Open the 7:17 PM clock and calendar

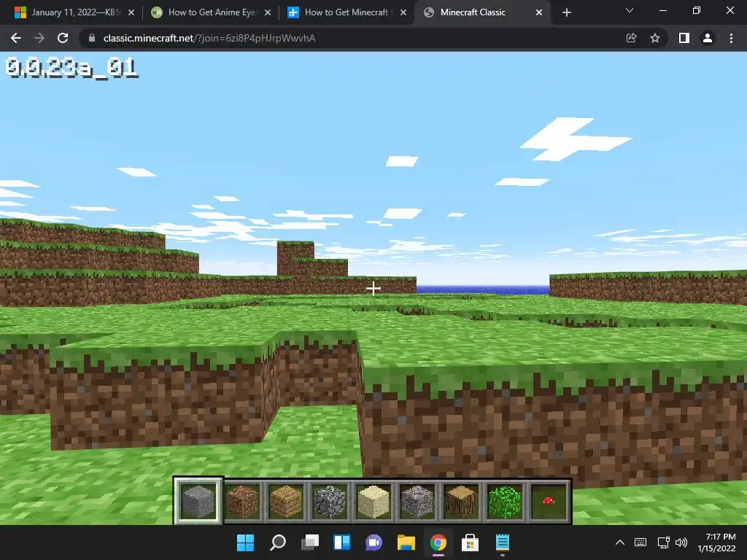(717, 542)
